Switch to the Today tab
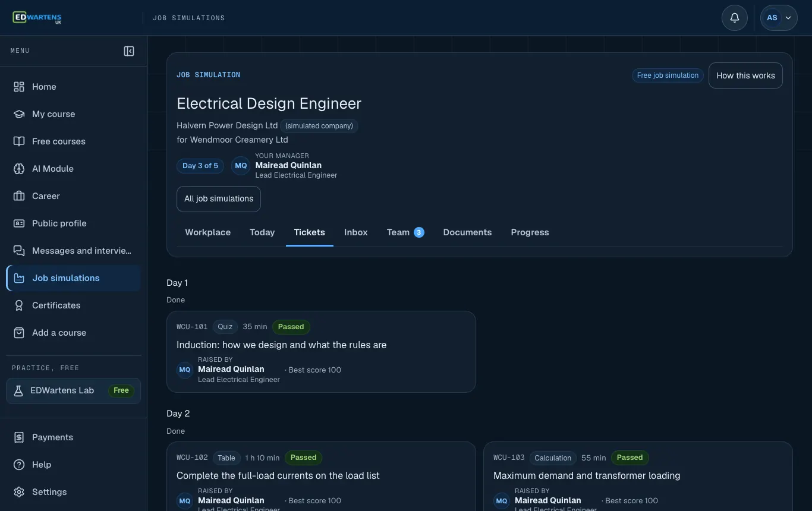 pyautogui.click(x=262, y=232)
